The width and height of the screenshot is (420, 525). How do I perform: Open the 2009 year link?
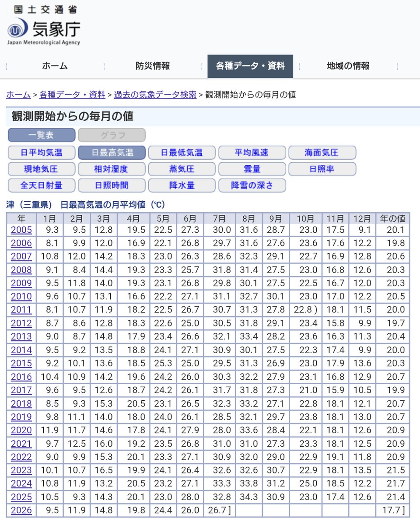21,283
